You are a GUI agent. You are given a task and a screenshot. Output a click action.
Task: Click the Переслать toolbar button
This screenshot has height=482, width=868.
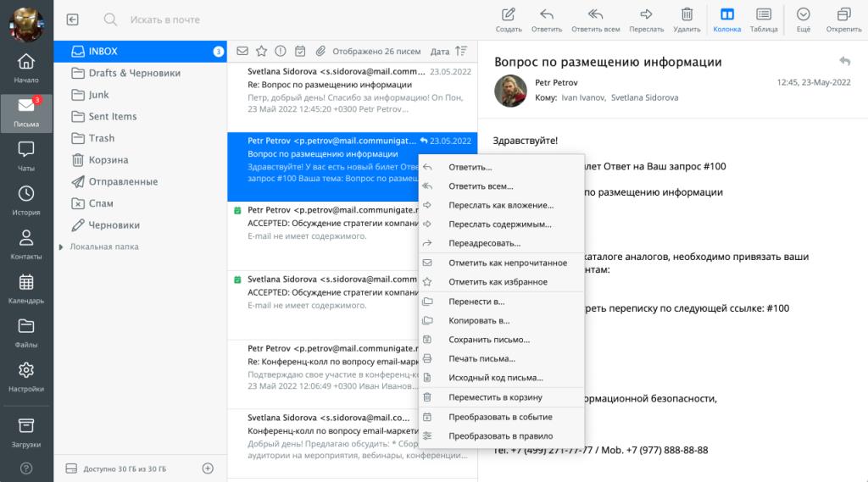click(646, 20)
